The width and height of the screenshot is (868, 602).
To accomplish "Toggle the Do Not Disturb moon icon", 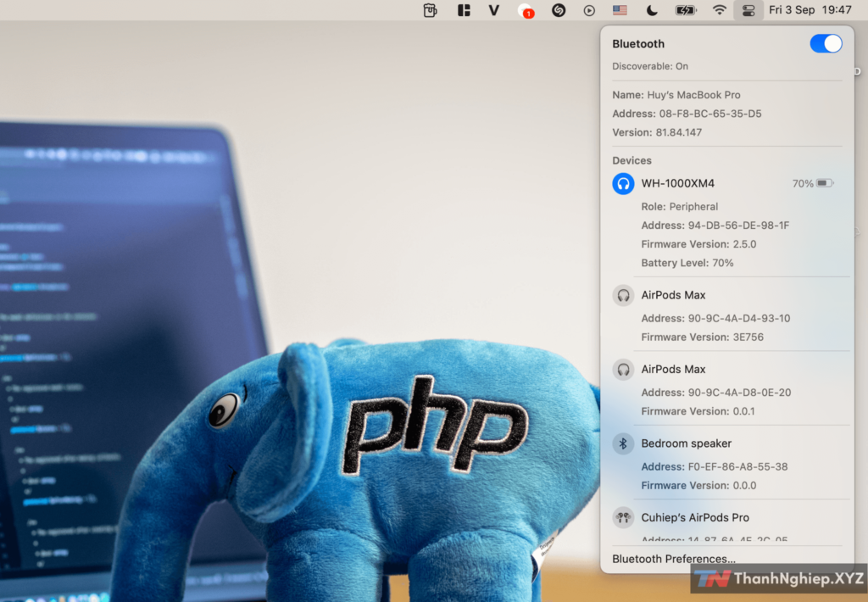I will (651, 10).
